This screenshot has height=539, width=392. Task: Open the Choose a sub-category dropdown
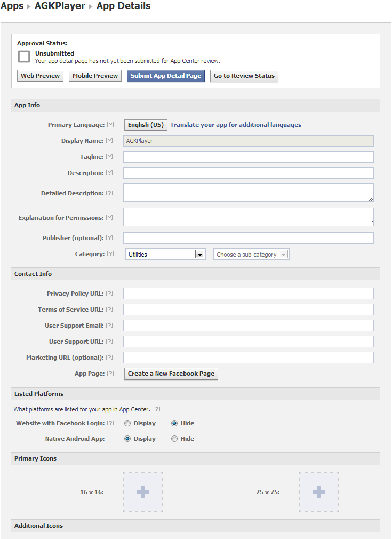(251, 255)
